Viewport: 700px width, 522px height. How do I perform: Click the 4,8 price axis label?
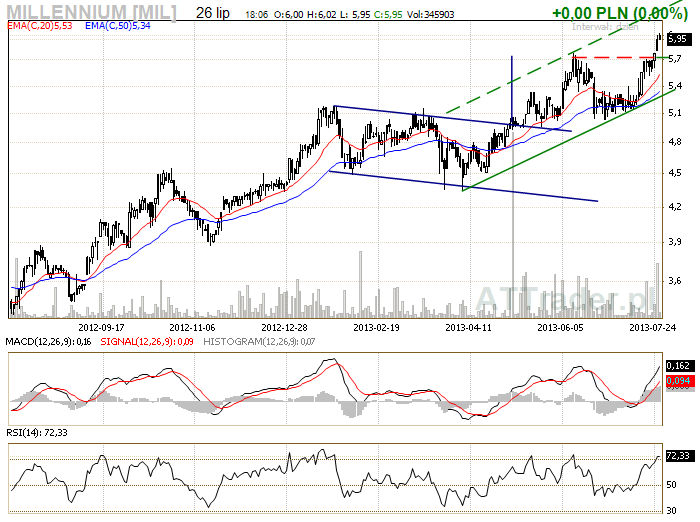click(x=675, y=142)
